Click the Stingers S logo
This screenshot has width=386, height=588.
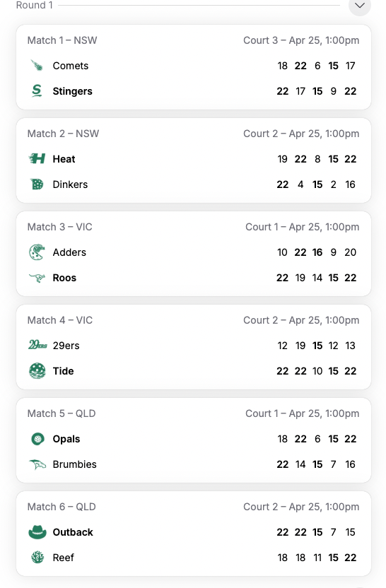pos(37,90)
